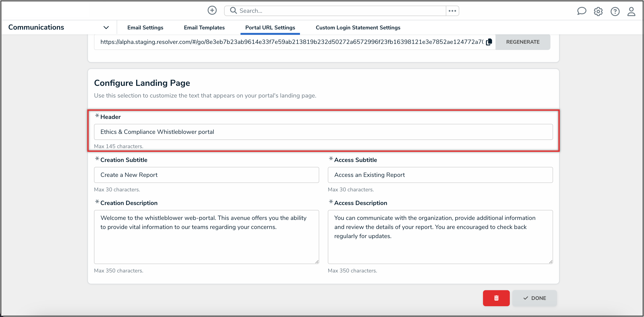This screenshot has width=644, height=317.
Task: Open Custom Login Statement Settings tab
Action: (358, 27)
